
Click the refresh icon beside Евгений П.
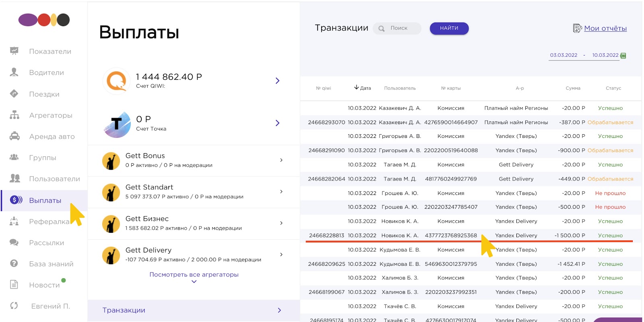point(14,306)
